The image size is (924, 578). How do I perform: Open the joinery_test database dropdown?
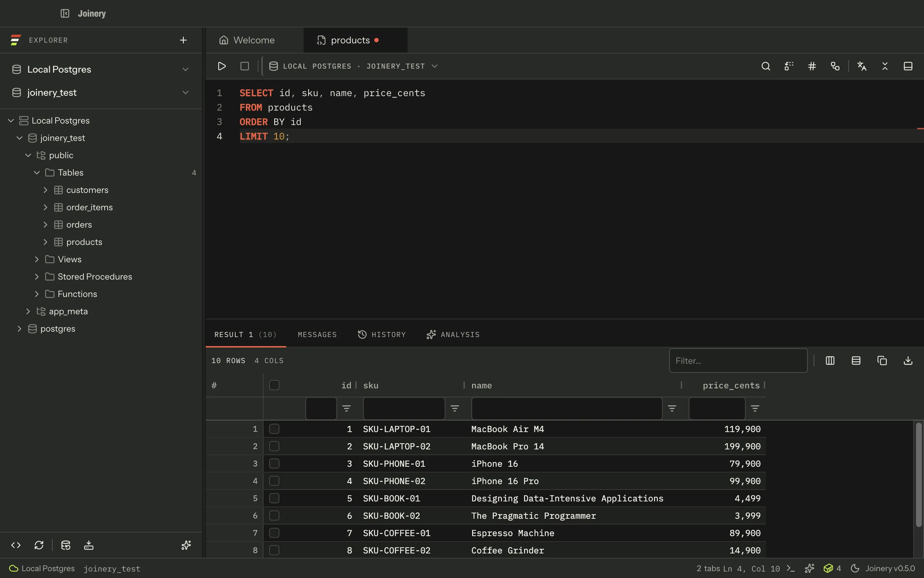tap(101, 92)
